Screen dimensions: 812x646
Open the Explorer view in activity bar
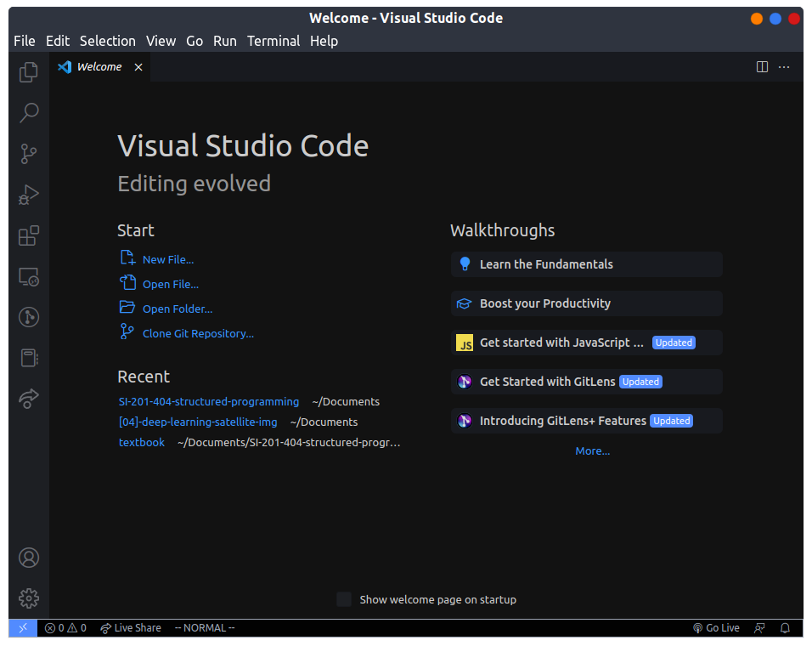coord(29,72)
